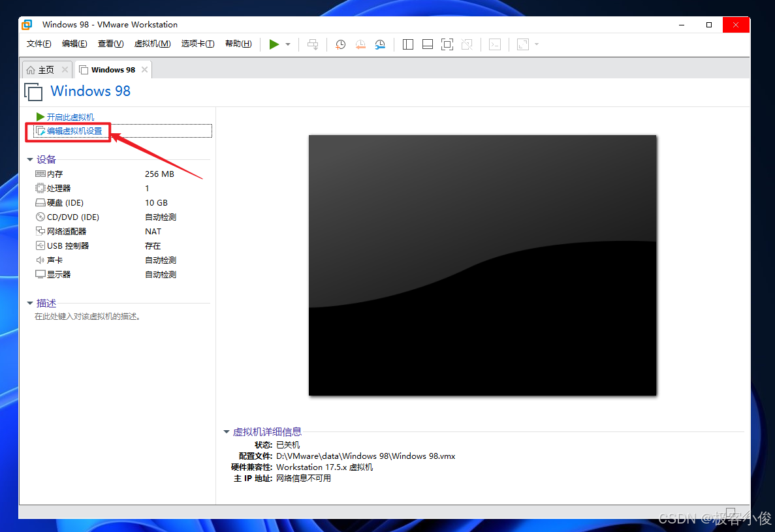Click the 256 MB memory value

[159, 174]
